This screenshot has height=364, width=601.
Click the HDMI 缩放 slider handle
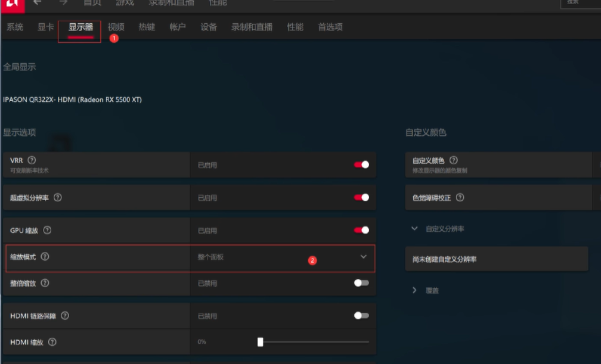point(260,342)
